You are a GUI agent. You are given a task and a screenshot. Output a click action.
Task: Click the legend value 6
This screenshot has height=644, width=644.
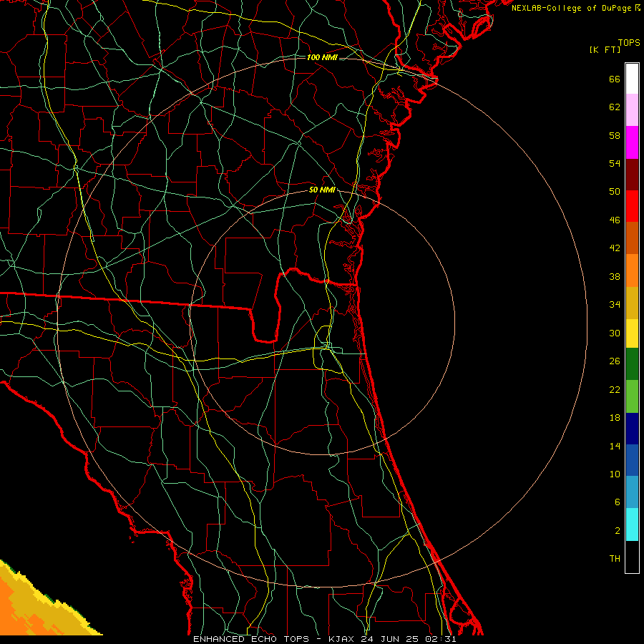pyautogui.click(x=618, y=502)
